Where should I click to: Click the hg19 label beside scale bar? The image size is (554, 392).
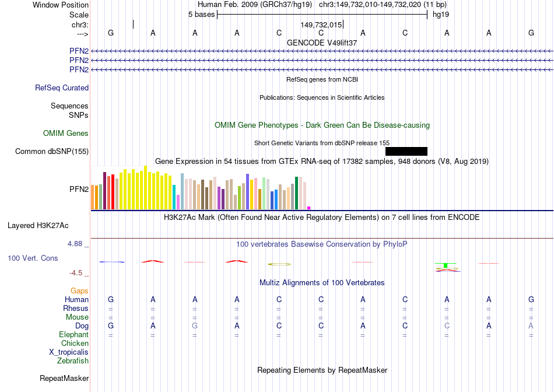coord(441,15)
